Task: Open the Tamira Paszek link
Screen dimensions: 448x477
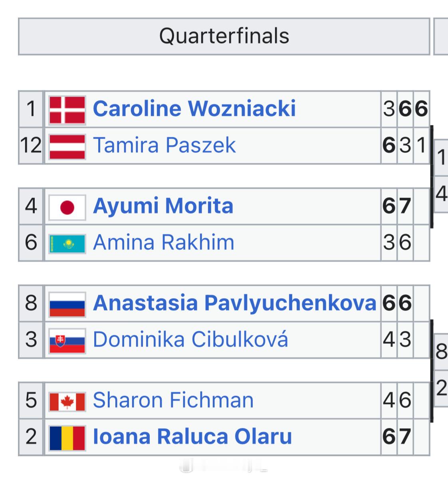Action: pyautogui.click(x=165, y=145)
